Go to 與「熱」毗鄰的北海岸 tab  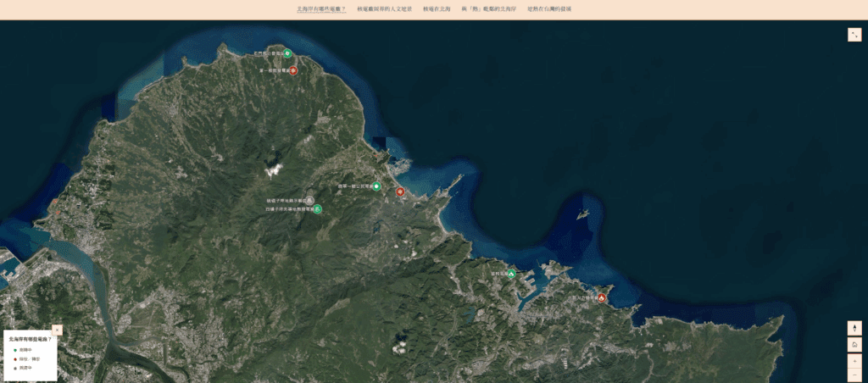click(x=488, y=9)
